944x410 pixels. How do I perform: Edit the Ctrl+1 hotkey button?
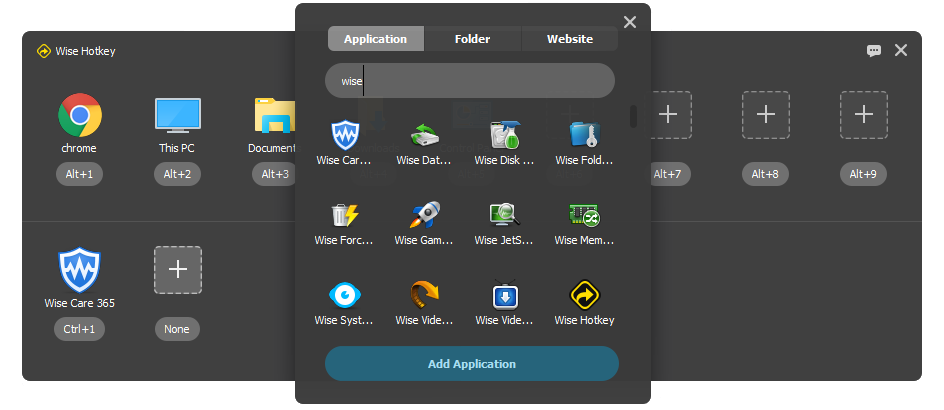coord(79,329)
